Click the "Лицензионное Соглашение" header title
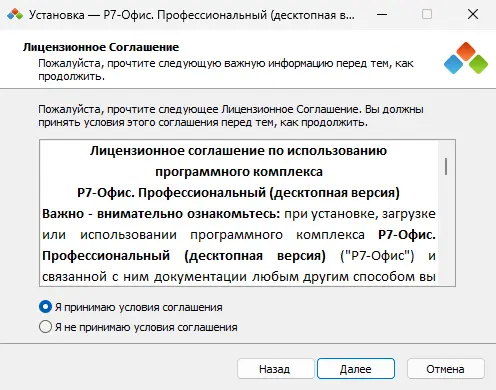496x390 pixels. tap(101, 47)
